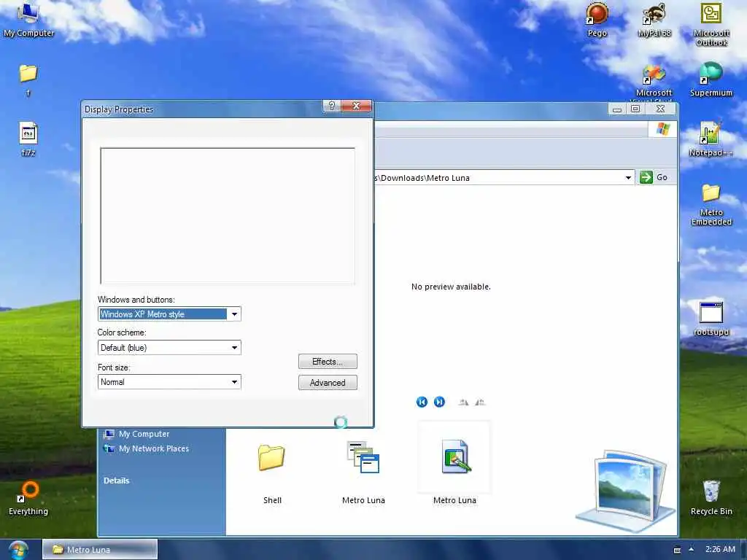Launch MyPal 68 browser shortcut
Image resolution: width=747 pixels, height=560 pixels.
click(654, 19)
